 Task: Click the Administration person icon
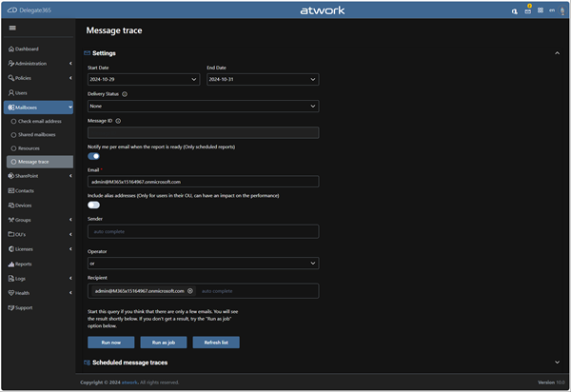click(x=10, y=64)
